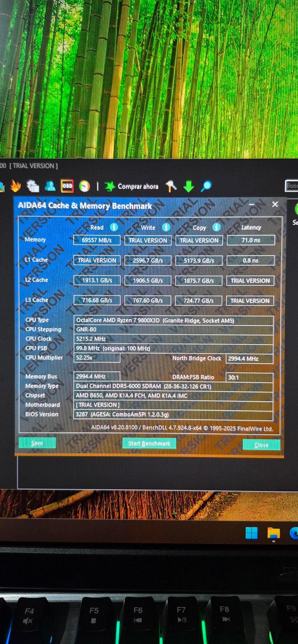Click the gears and window toolbar icon

pyautogui.click(x=33, y=186)
